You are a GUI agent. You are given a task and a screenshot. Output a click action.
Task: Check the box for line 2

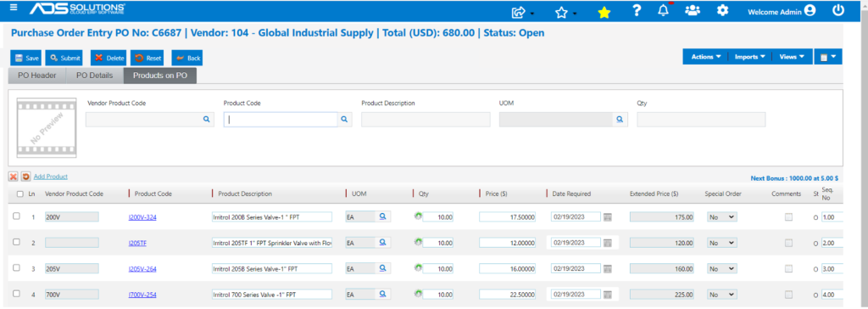tap(17, 242)
